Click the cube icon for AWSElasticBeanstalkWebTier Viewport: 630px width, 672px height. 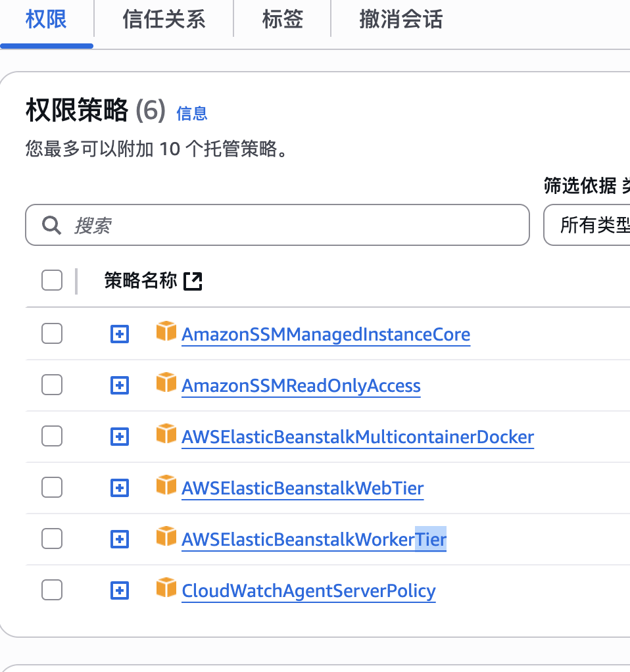click(166, 485)
